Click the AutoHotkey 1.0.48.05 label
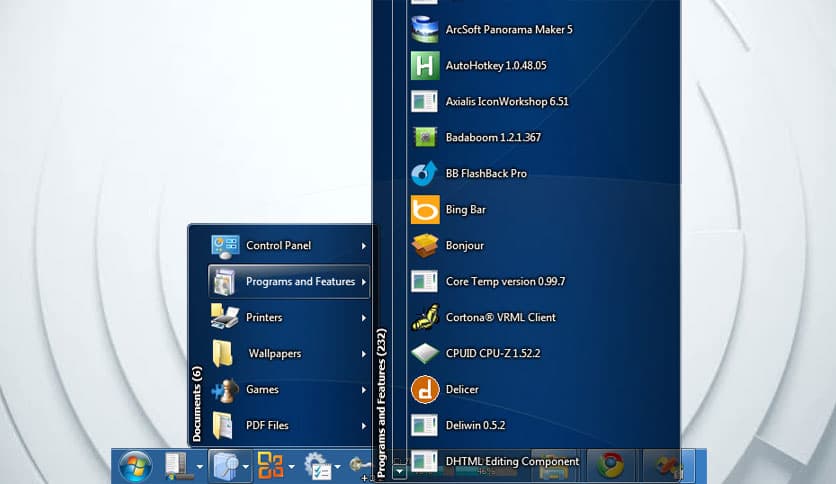This screenshot has width=836, height=484. pos(496,66)
